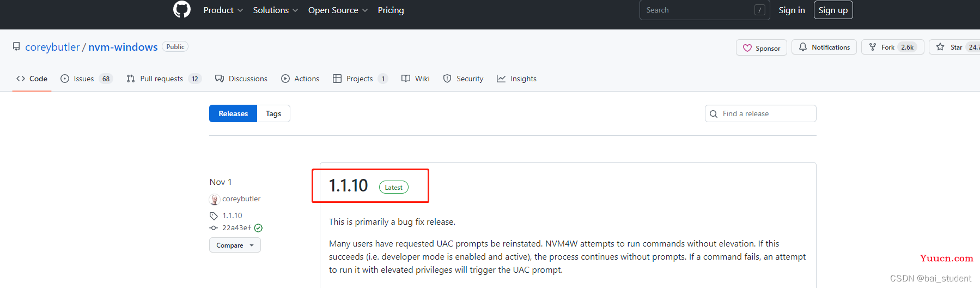980x288 pixels.
Task: Star the repository
Action: [954, 47]
